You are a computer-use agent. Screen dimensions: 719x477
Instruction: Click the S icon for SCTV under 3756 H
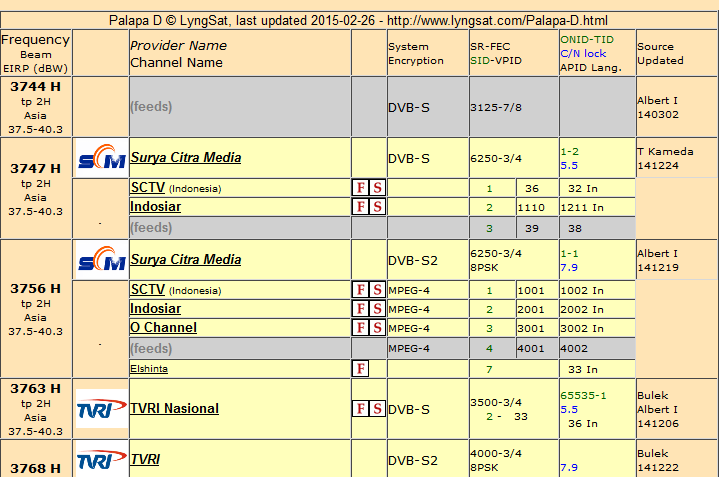click(377, 290)
